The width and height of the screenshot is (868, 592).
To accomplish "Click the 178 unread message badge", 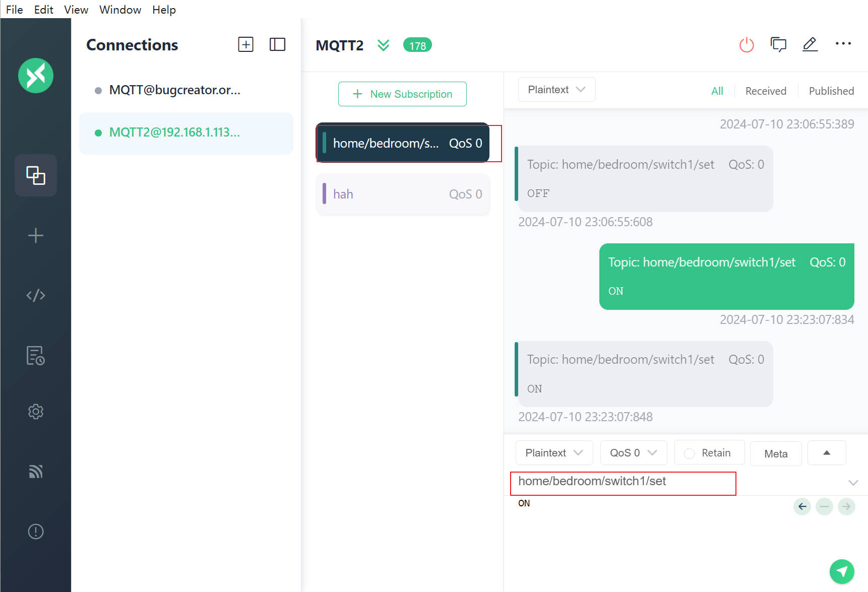I will [x=417, y=45].
